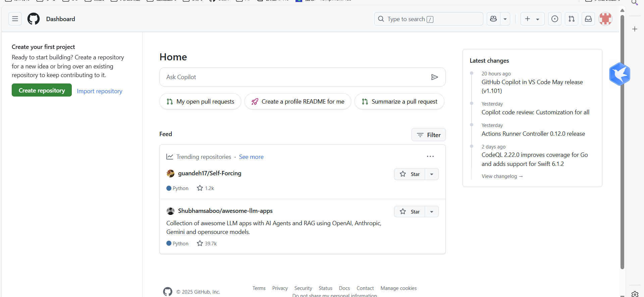The width and height of the screenshot is (644, 297).
Task: Open Terms footer link
Action: coord(259,288)
